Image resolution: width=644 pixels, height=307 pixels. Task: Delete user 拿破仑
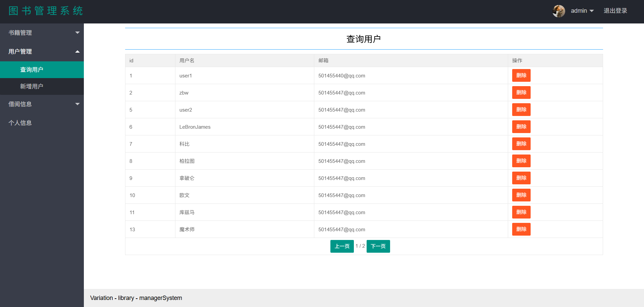tap(521, 178)
